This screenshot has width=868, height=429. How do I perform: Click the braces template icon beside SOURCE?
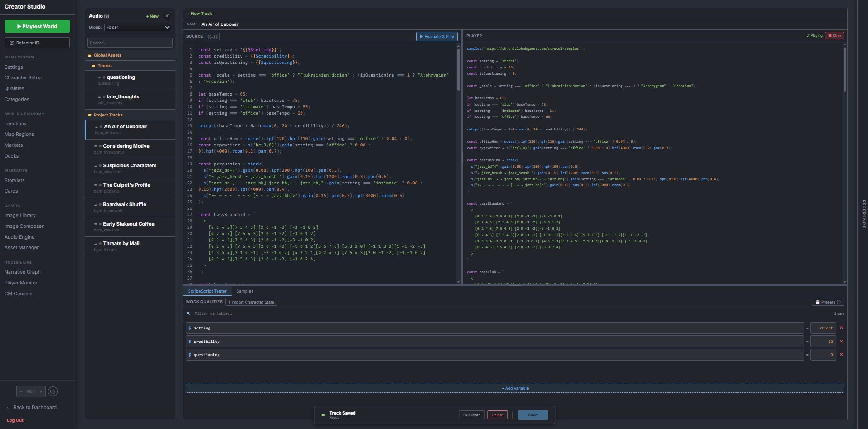(x=212, y=36)
